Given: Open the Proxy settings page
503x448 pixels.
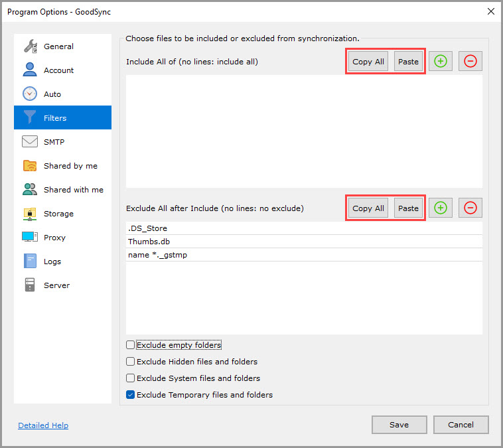Looking at the screenshot, I should pos(62,237).
